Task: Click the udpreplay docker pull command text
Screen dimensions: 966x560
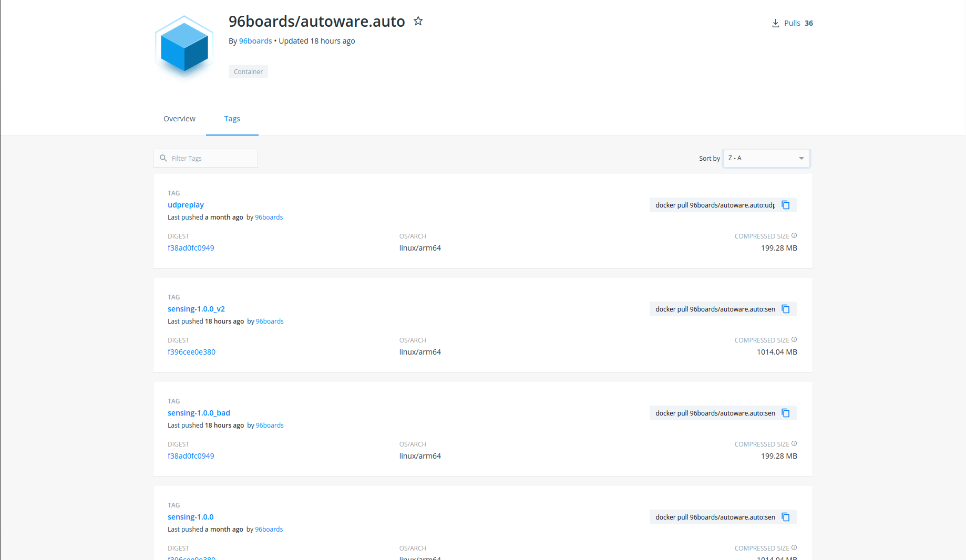Action: click(x=714, y=205)
